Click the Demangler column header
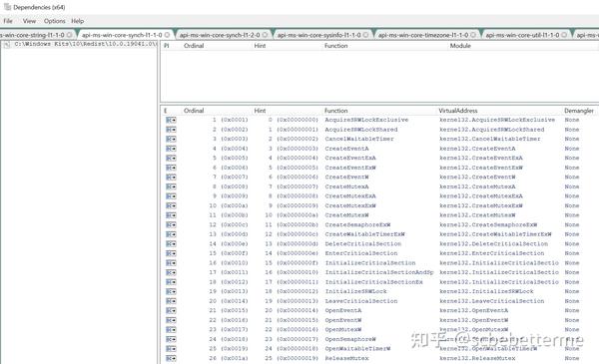The image size is (599, 364). (579, 111)
